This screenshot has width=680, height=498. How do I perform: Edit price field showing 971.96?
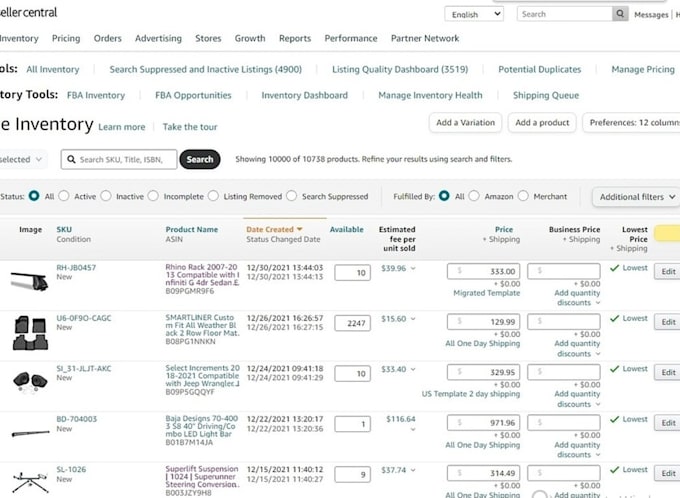(484, 423)
